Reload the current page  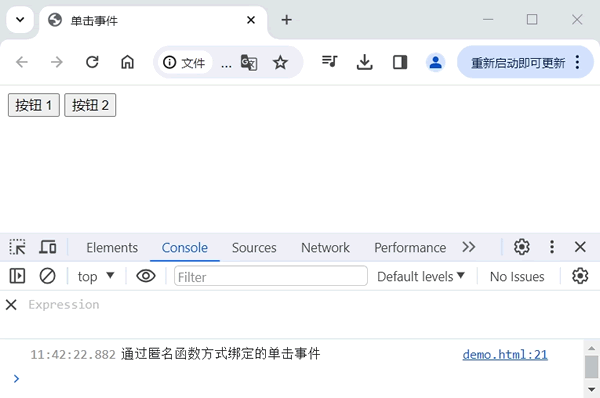click(x=92, y=62)
